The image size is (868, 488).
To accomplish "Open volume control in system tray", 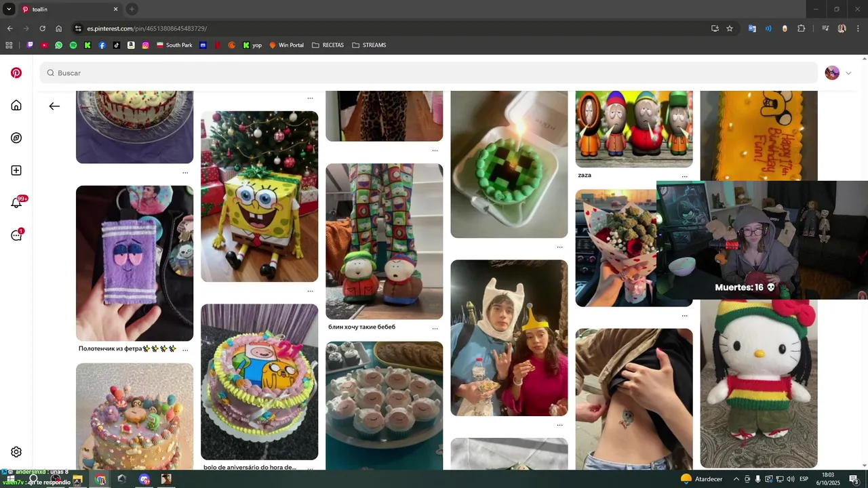I will tap(790, 479).
